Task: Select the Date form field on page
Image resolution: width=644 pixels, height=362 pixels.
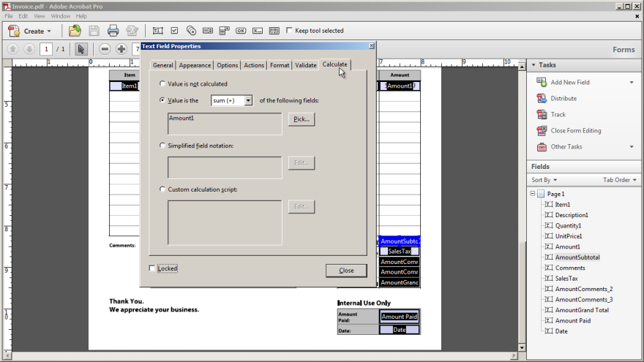Action: coord(400,330)
